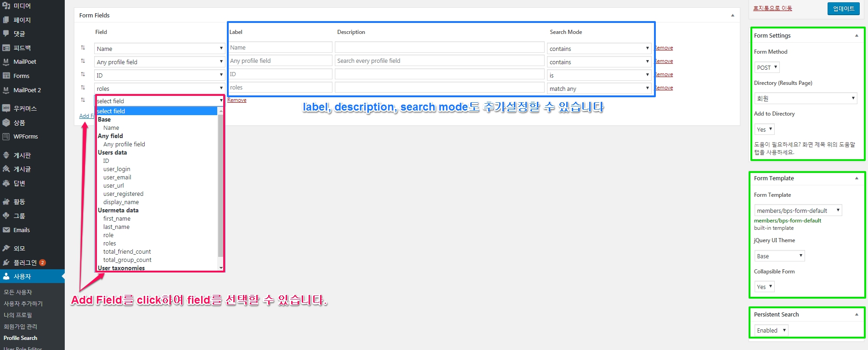Collapse the Form Fields panel
The height and width of the screenshot is (350, 868).
pos(733,15)
